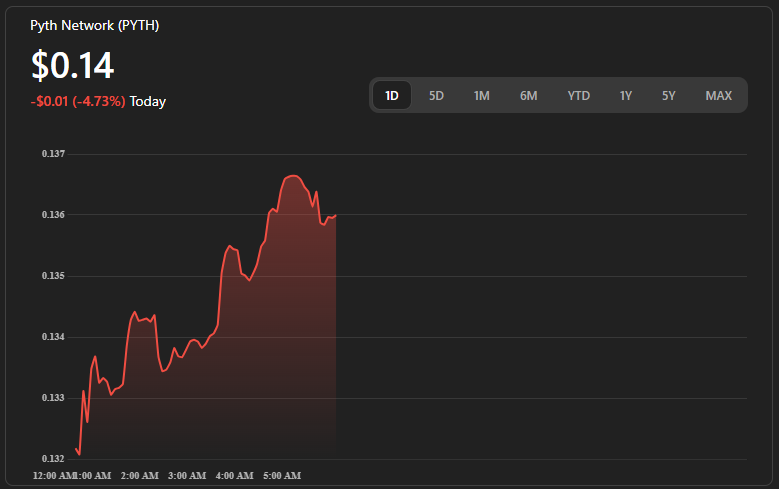Open the 6M chart range
The height and width of the screenshot is (489, 779).
[x=529, y=95]
